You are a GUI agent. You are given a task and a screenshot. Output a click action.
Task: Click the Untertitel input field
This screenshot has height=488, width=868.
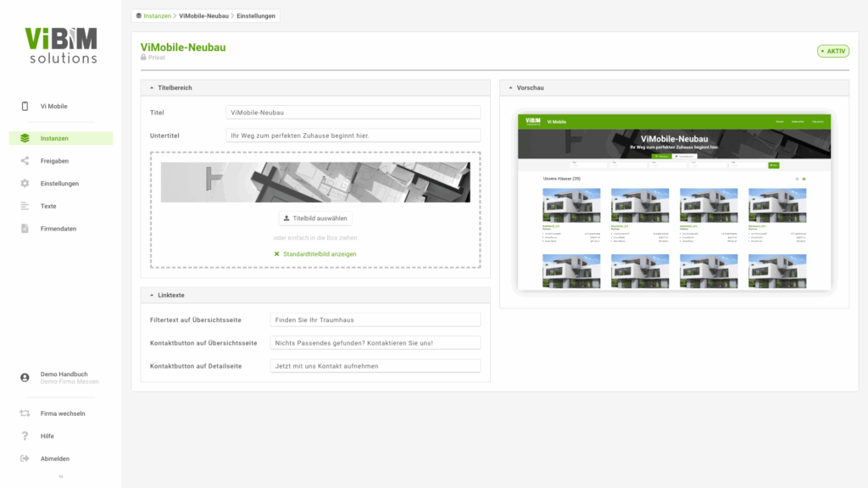pos(353,135)
